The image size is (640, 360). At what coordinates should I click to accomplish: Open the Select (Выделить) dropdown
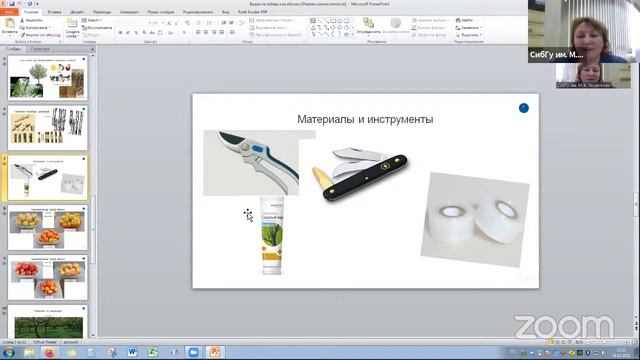(469, 35)
